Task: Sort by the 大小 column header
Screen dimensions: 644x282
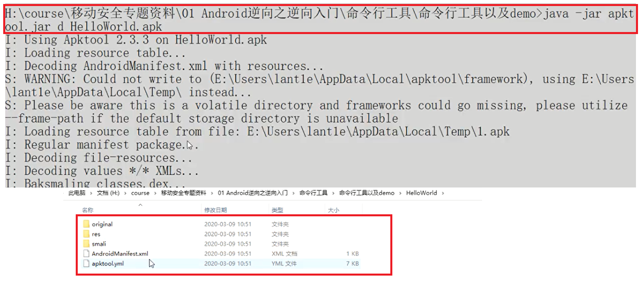Action: (x=333, y=210)
